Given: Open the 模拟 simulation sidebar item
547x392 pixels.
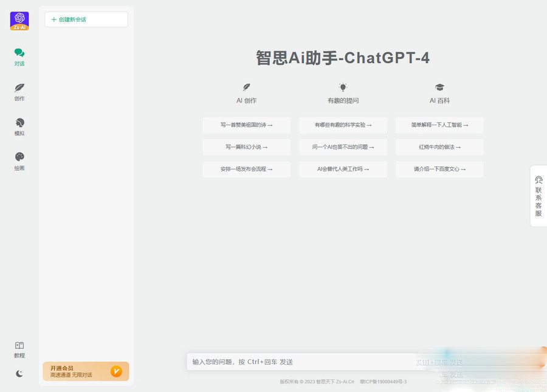Looking at the screenshot, I should pyautogui.click(x=19, y=127).
